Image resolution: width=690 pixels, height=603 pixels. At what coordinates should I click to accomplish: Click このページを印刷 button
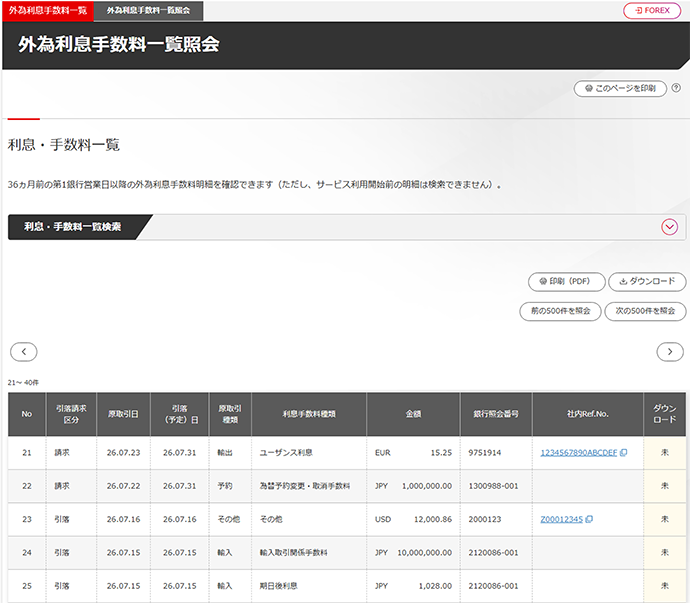click(x=620, y=89)
